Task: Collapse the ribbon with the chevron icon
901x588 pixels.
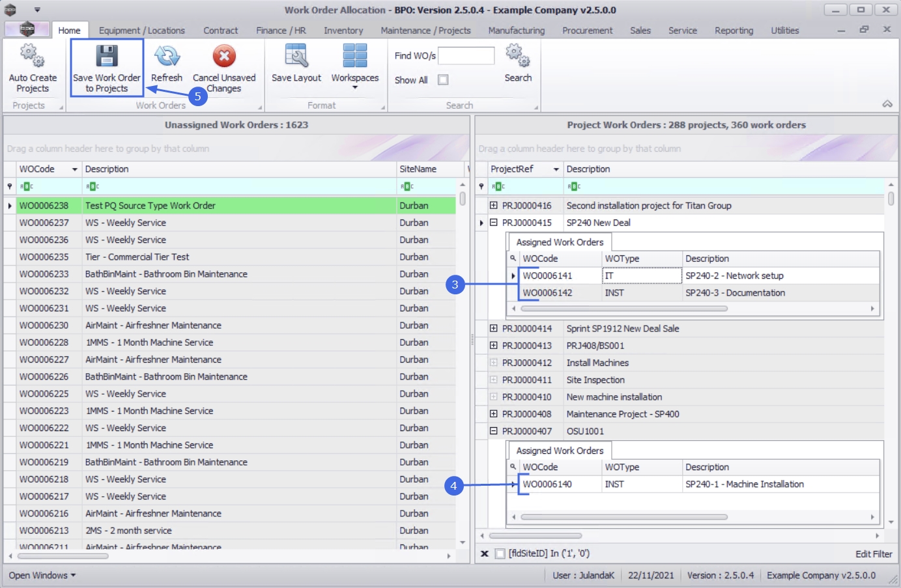Action: tap(887, 104)
